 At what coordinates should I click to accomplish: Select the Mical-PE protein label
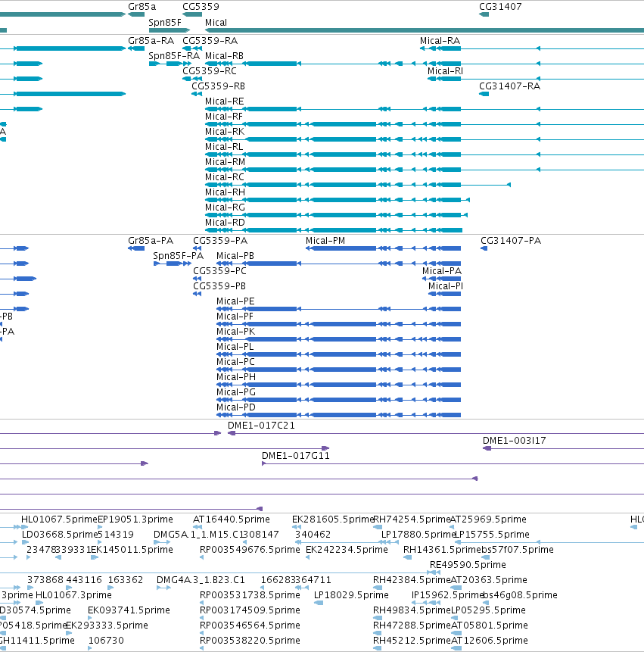235,301
